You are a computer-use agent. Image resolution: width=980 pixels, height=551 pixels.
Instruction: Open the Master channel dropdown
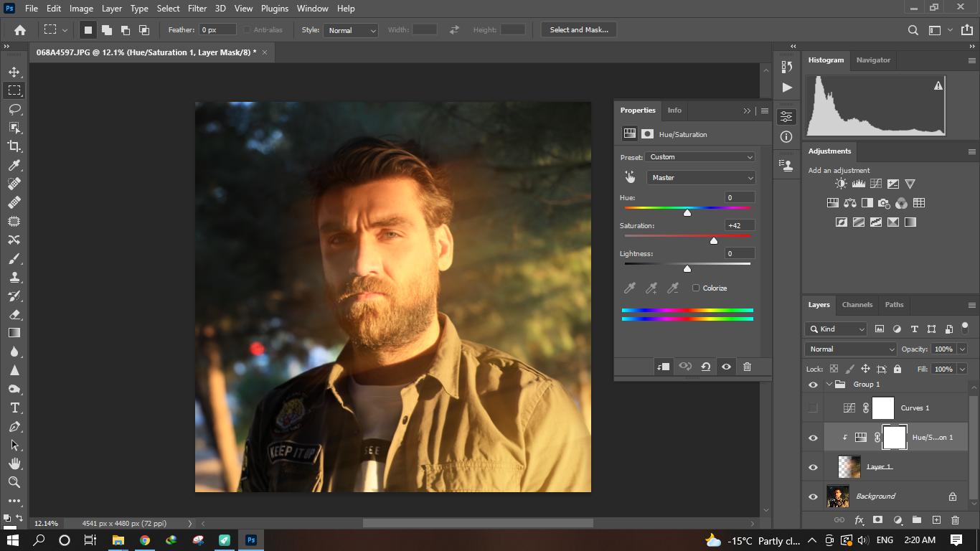pyautogui.click(x=701, y=177)
